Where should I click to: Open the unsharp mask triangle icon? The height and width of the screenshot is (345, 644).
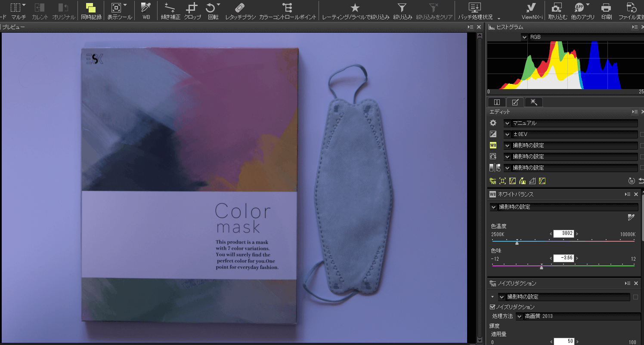click(x=532, y=181)
